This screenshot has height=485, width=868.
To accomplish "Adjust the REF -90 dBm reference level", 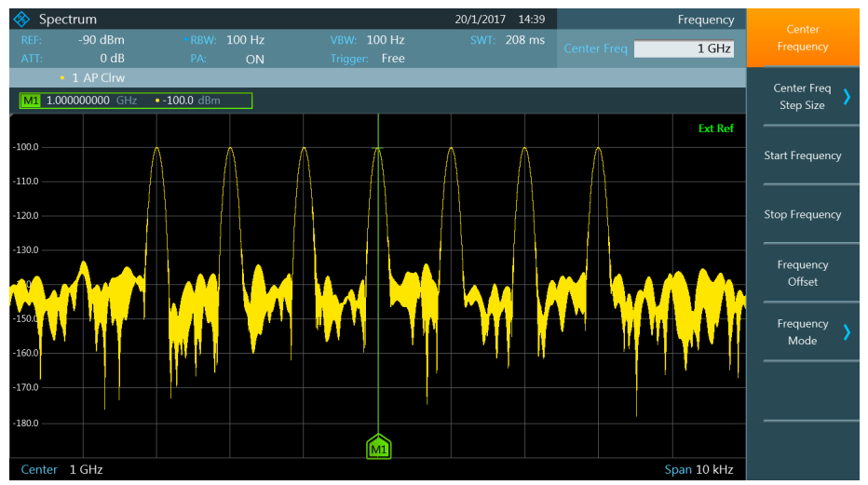I will [102, 40].
